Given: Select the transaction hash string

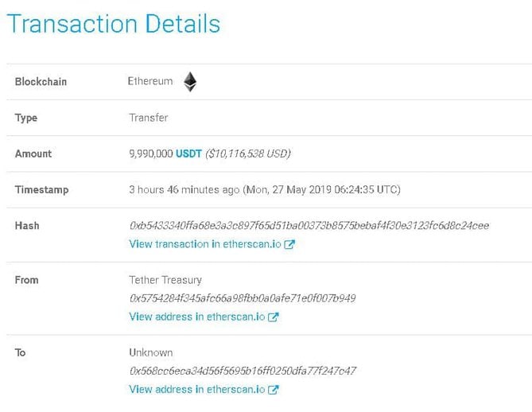Looking at the screenshot, I should [x=309, y=226].
